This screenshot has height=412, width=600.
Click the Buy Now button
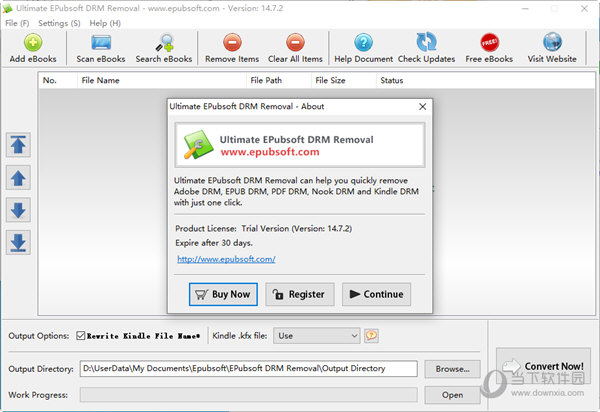click(223, 294)
